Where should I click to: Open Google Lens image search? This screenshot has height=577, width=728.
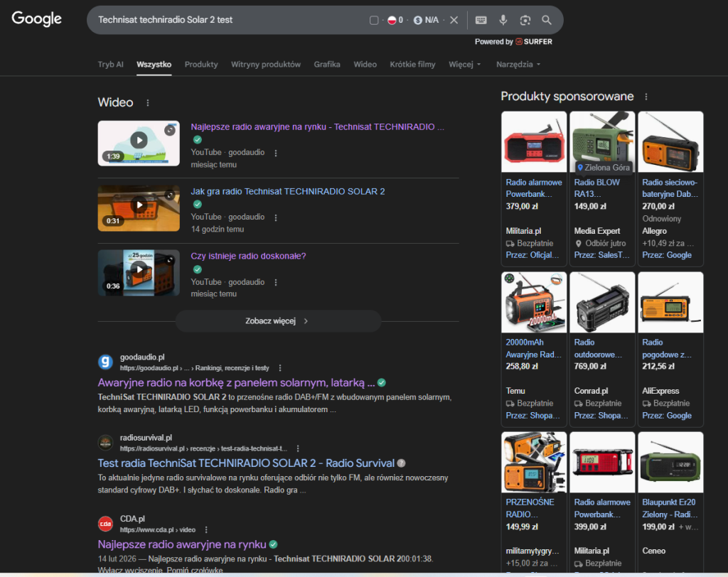525,20
